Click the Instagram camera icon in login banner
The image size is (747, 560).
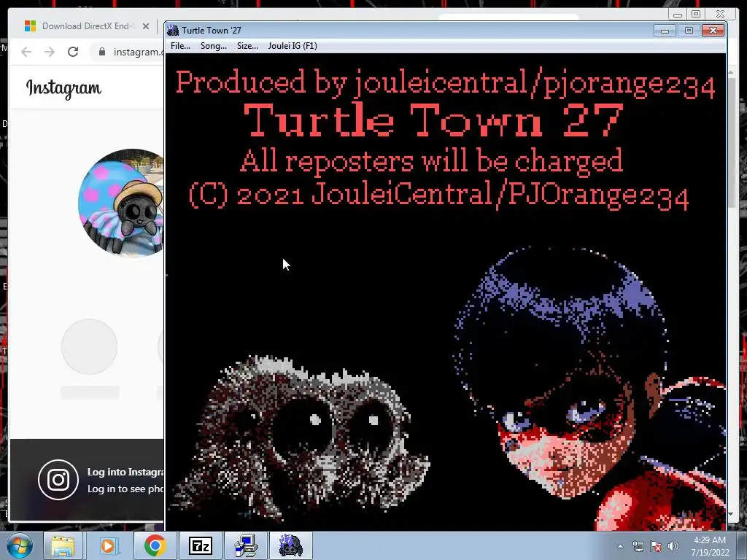point(58,480)
